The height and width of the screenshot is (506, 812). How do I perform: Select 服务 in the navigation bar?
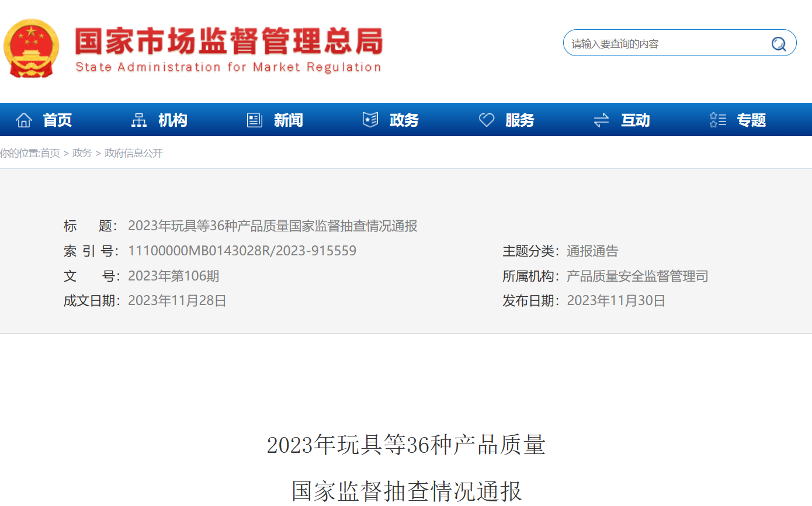coord(520,120)
